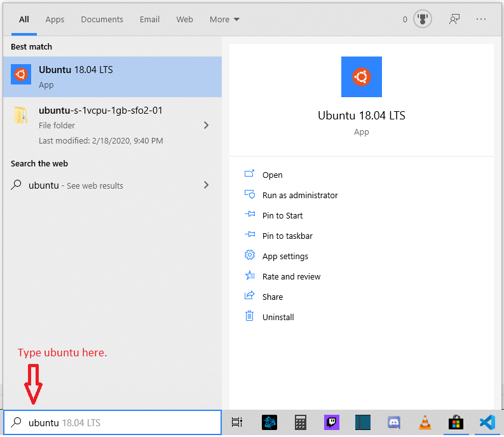The image size is (504, 437).
Task: Click Rate and review
Action: click(x=291, y=277)
